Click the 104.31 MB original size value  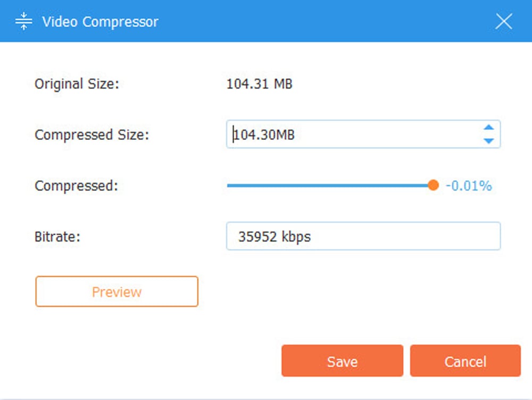point(259,84)
